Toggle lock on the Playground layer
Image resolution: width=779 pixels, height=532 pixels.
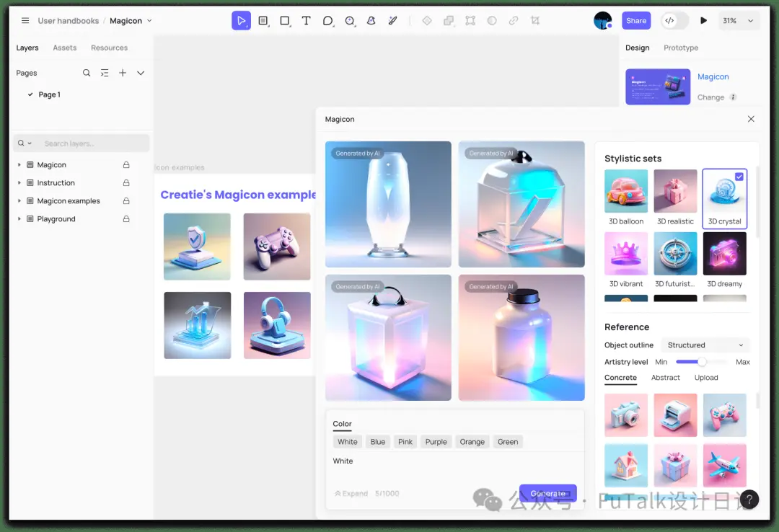[x=126, y=219]
